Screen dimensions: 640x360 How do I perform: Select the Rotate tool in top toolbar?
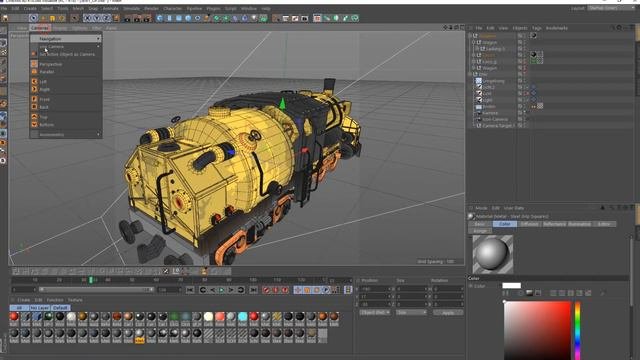(x=62, y=18)
